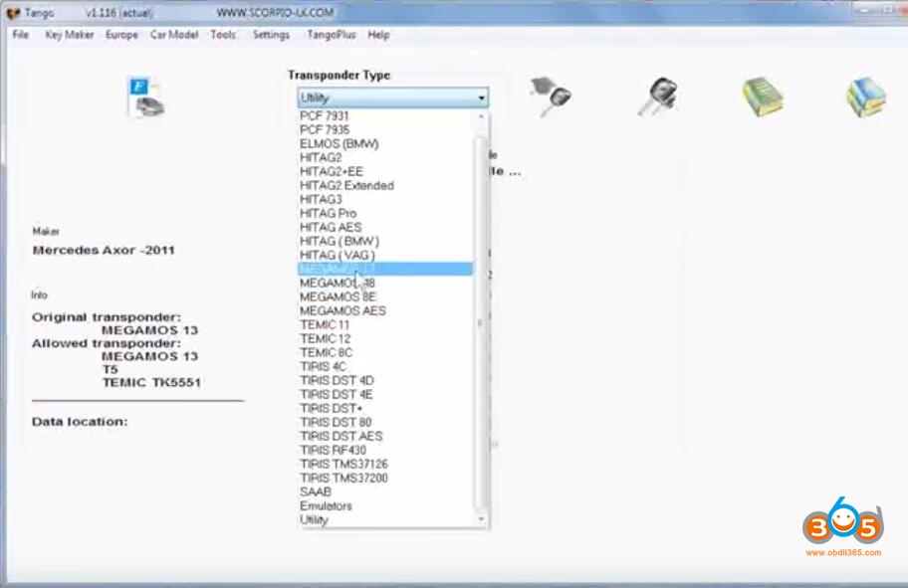Screen dimensions: 908x588
Task: Click the car file icon with F badge
Action: (146, 97)
